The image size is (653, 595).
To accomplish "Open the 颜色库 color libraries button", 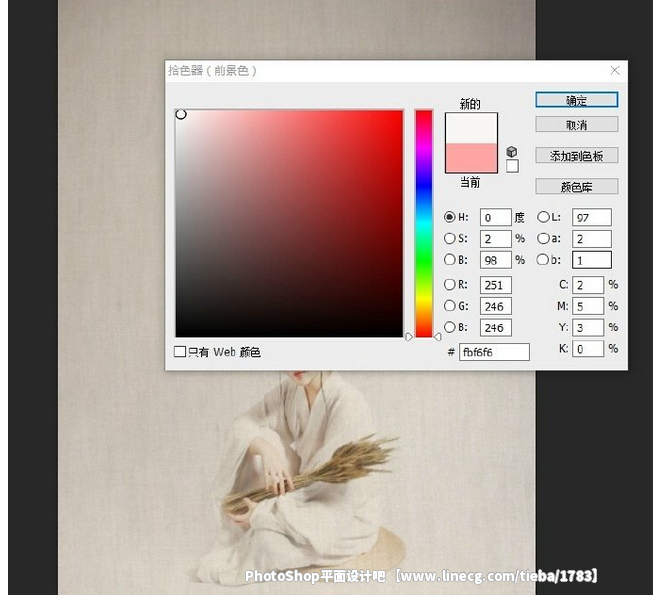I will pyautogui.click(x=576, y=187).
